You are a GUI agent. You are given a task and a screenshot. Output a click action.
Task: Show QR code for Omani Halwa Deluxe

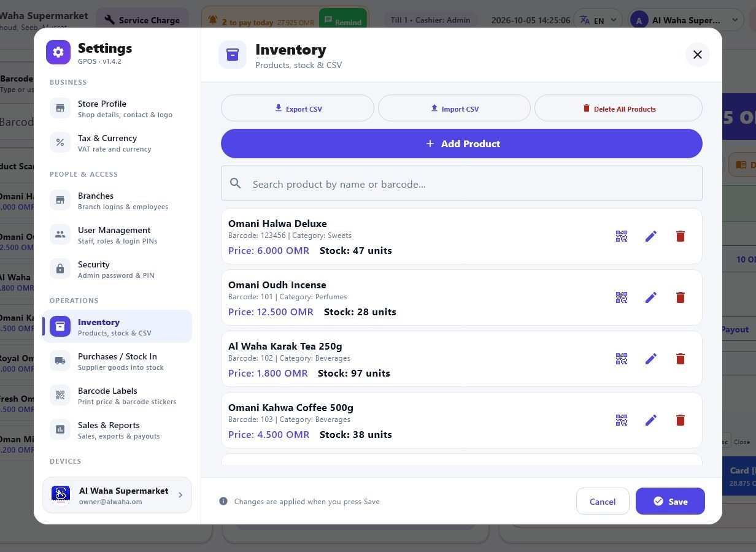click(x=622, y=236)
